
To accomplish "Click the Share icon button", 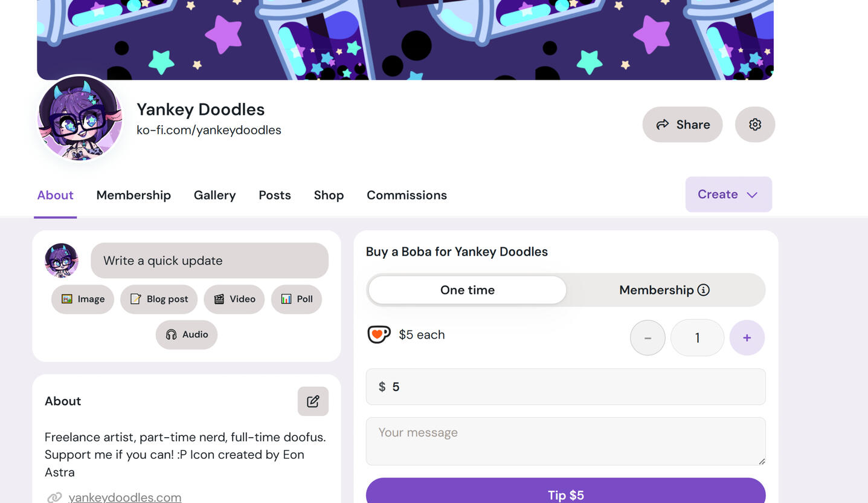I will [x=663, y=124].
